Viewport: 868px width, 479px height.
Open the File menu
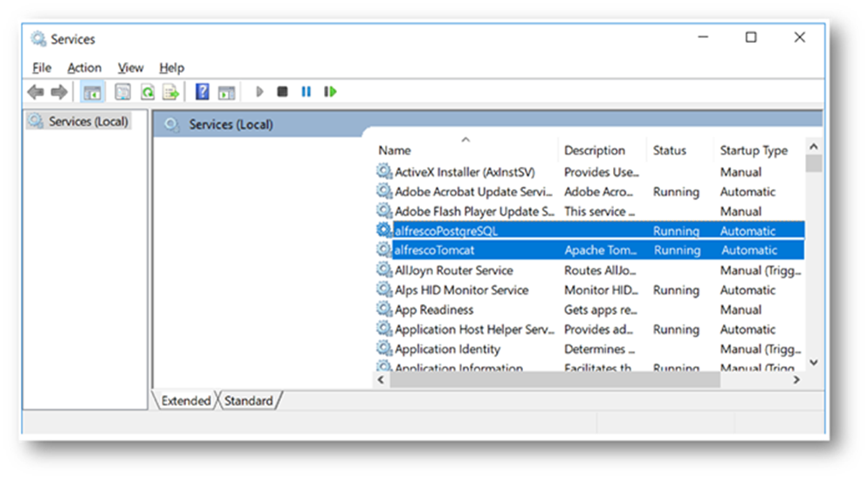tap(41, 67)
